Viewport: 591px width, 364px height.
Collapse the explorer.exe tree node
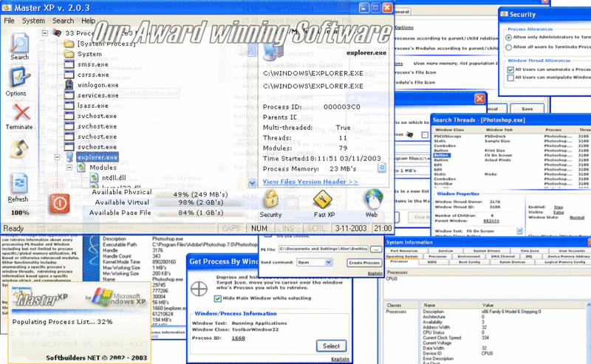(58, 157)
